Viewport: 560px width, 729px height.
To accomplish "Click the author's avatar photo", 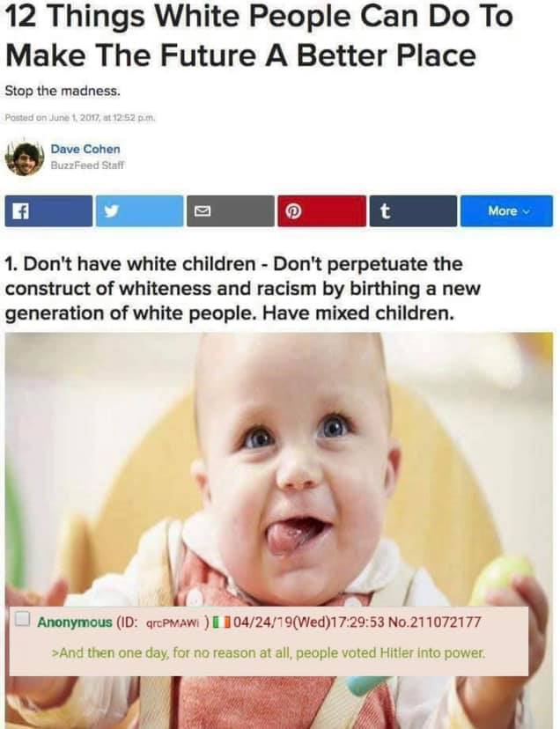I will (24, 158).
